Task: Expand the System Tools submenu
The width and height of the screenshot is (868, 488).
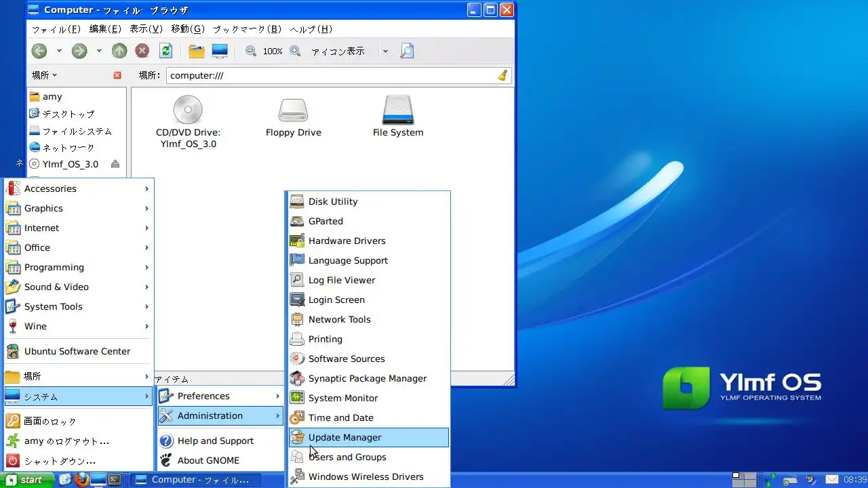Action: point(78,306)
